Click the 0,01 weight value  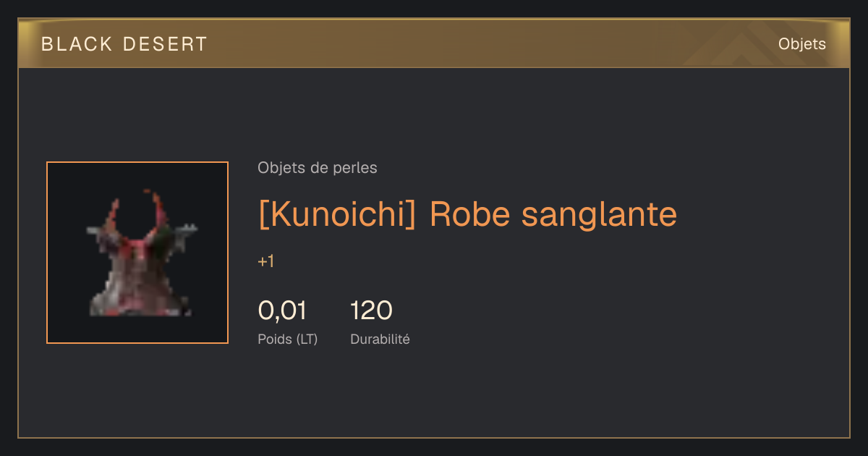click(x=282, y=311)
